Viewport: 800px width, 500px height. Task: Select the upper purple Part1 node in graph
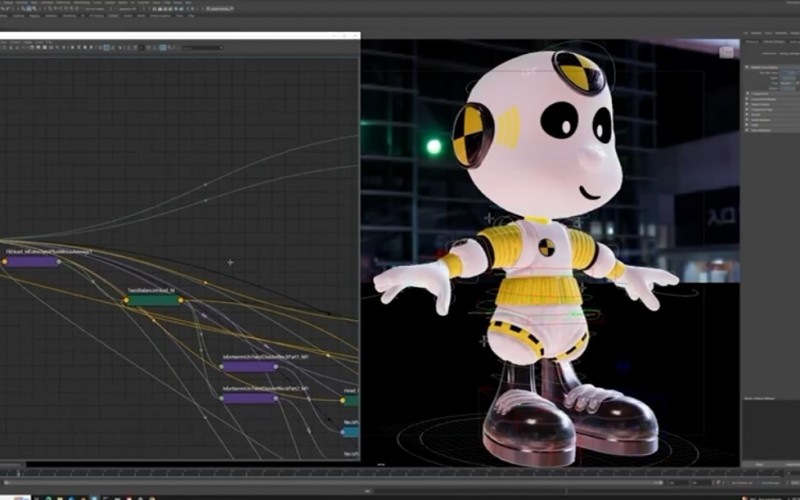coord(249,366)
